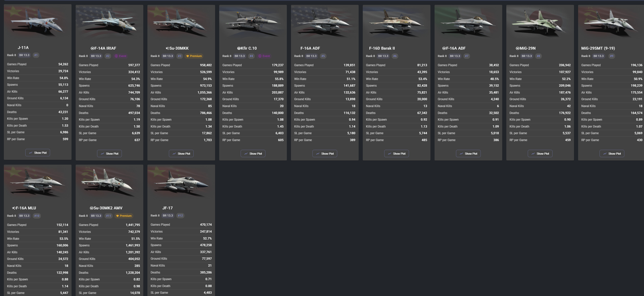Click Show Plot button for J-11A
Screen dimensions: 644x296
click(38, 153)
